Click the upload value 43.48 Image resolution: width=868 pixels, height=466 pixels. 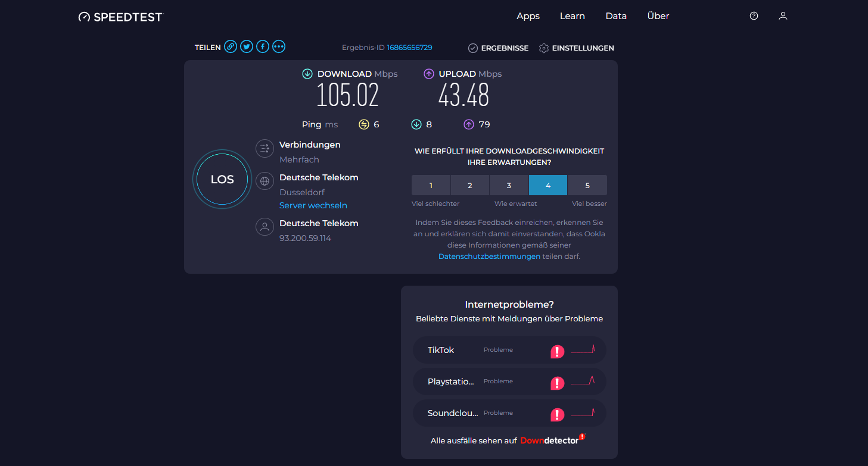[463, 95]
